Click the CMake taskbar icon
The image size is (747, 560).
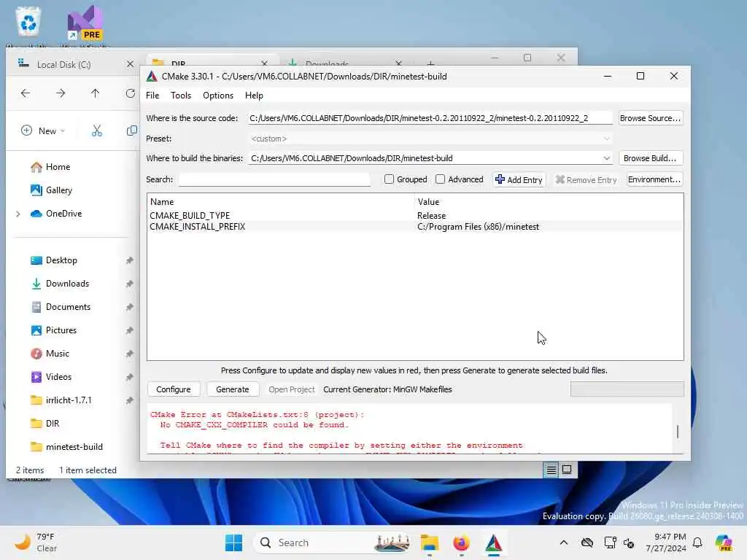click(494, 542)
